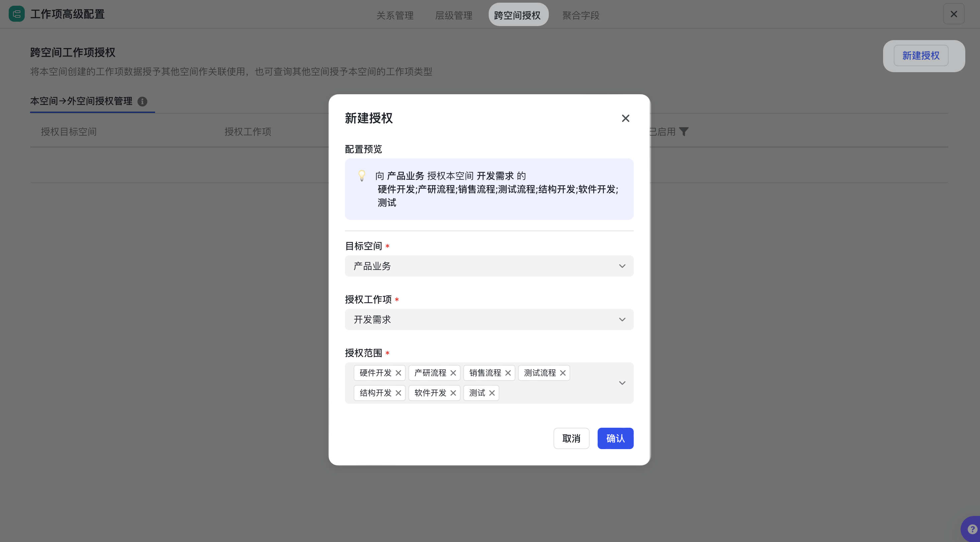980x542 pixels.
Task: Remove the 测试 tag
Action: click(492, 393)
